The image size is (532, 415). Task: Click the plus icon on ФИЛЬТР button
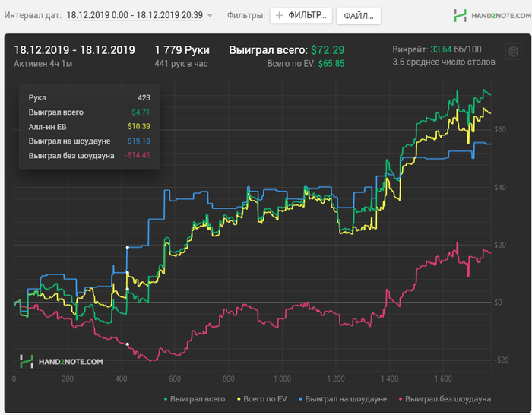point(279,16)
